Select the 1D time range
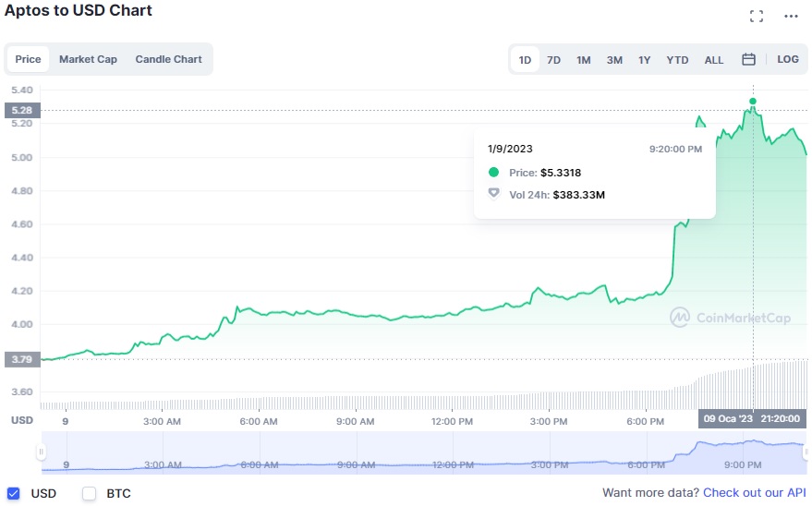 (x=525, y=60)
